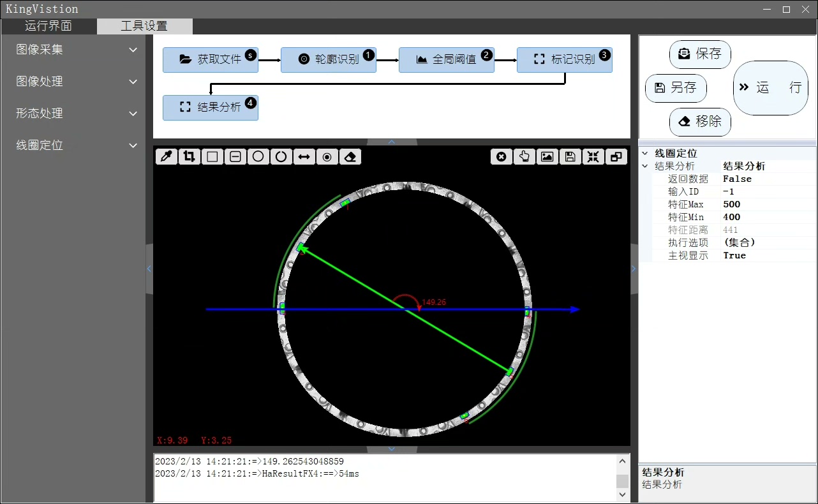Click the 149.26 angle label in image

click(433, 302)
